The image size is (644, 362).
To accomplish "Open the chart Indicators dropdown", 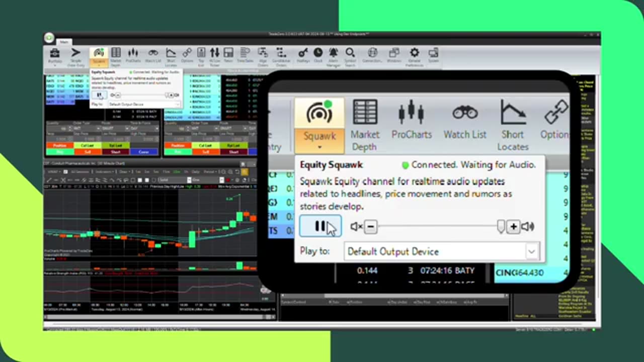I will [x=104, y=171].
